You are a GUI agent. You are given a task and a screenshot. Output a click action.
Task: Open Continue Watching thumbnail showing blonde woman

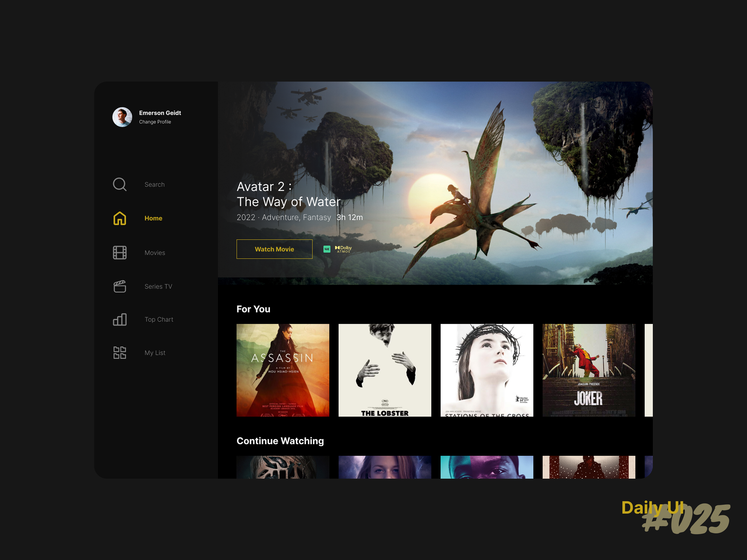tap(385, 467)
